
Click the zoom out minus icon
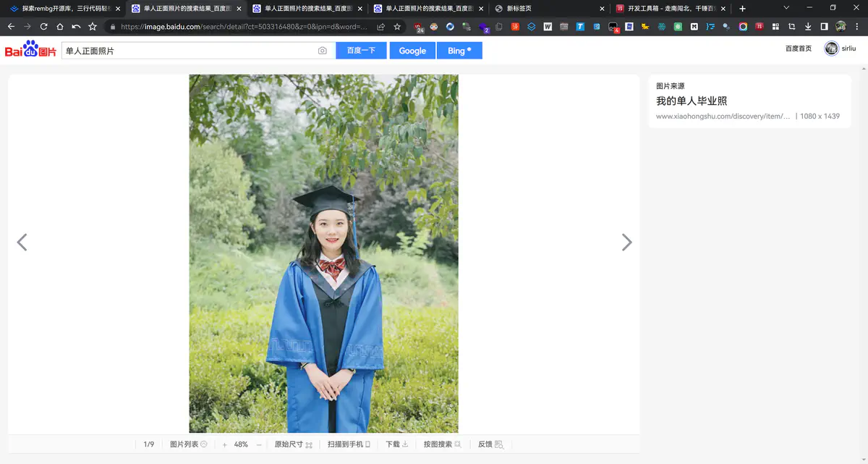click(259, 444)
